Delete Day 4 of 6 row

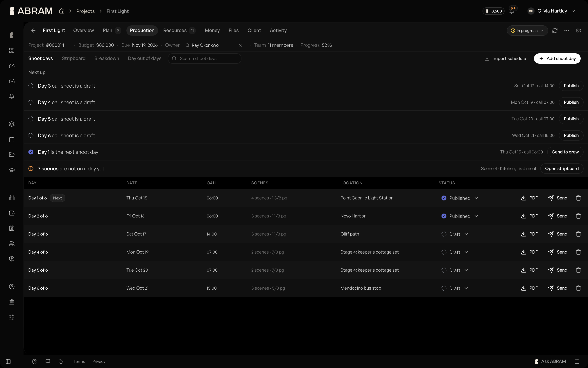point(578,252)
